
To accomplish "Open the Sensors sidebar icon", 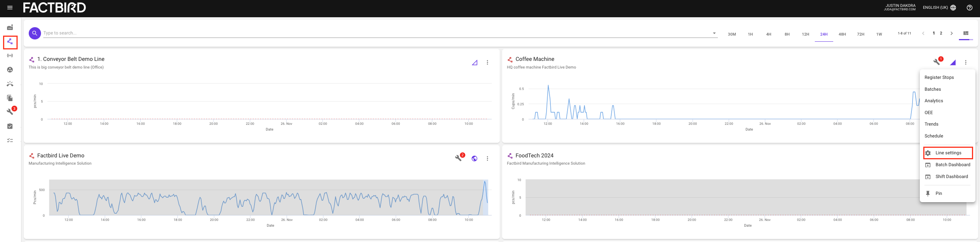I will [10, 56].
